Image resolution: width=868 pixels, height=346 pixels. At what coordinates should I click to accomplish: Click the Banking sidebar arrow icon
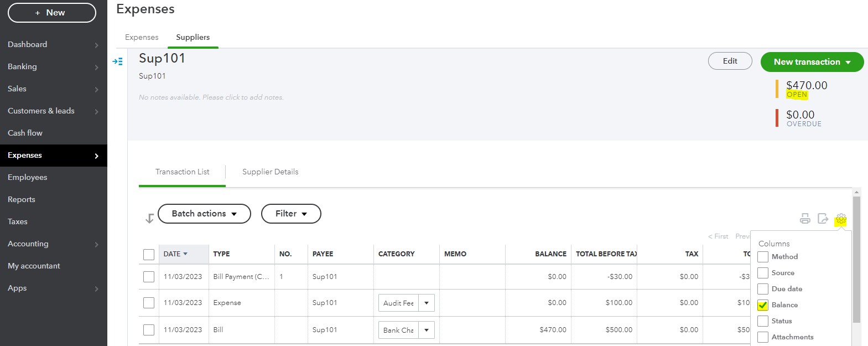[96, 67]
